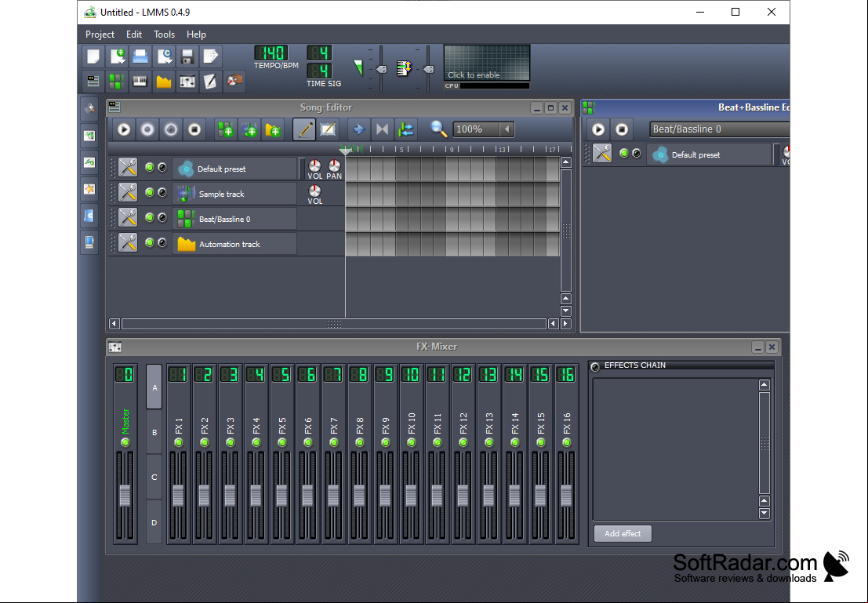The width and height of the screenshot is (868, 603).
Task: Open My computer sidebar tab
Action: pos(89,242)
